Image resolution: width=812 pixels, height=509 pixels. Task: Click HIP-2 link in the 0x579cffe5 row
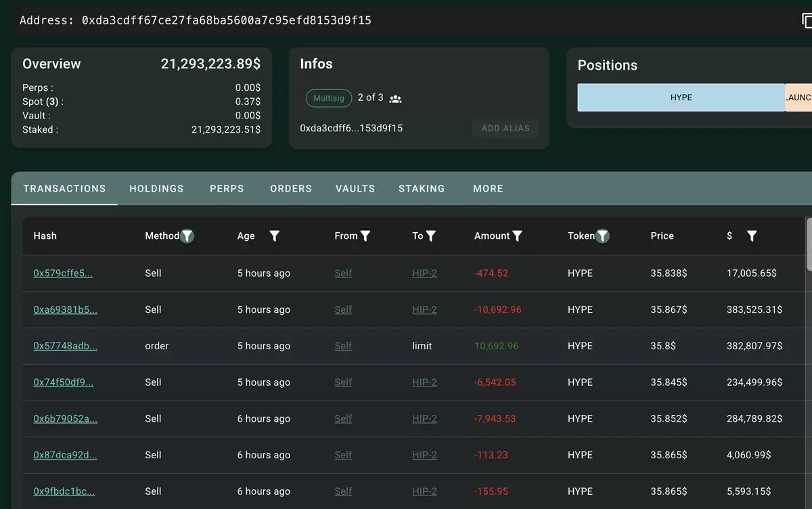[x=424, y=273]
